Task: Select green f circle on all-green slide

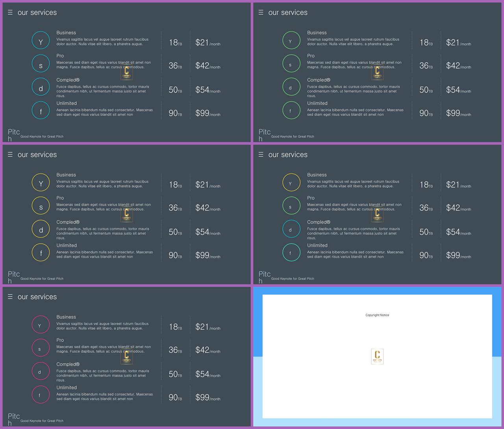Action: (291, 110)
